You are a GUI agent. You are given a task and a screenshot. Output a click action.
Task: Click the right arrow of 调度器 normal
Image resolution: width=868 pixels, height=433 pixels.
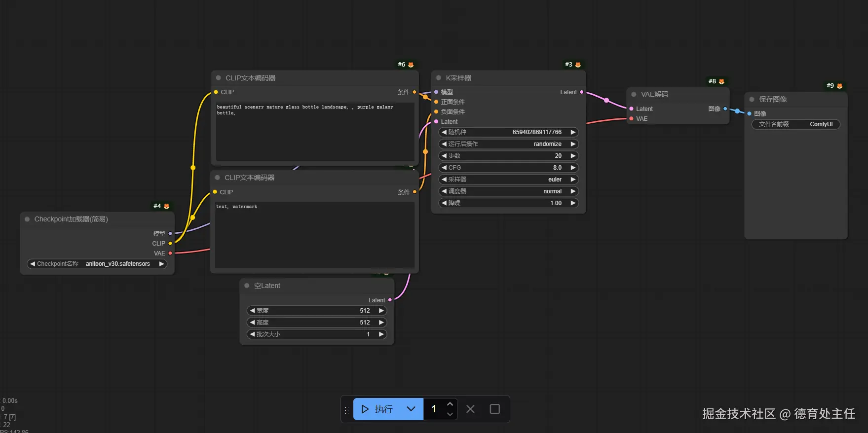(573, 191)
